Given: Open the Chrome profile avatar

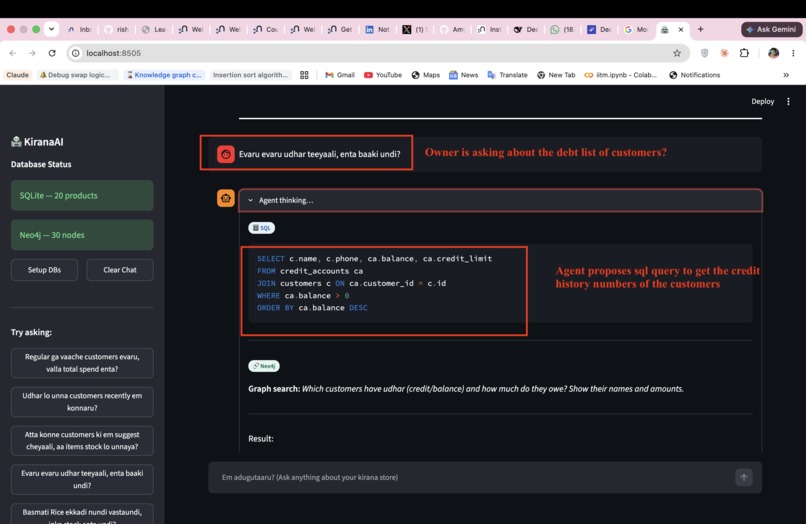Looking at the screenshot, I should [x=773, y=53].
